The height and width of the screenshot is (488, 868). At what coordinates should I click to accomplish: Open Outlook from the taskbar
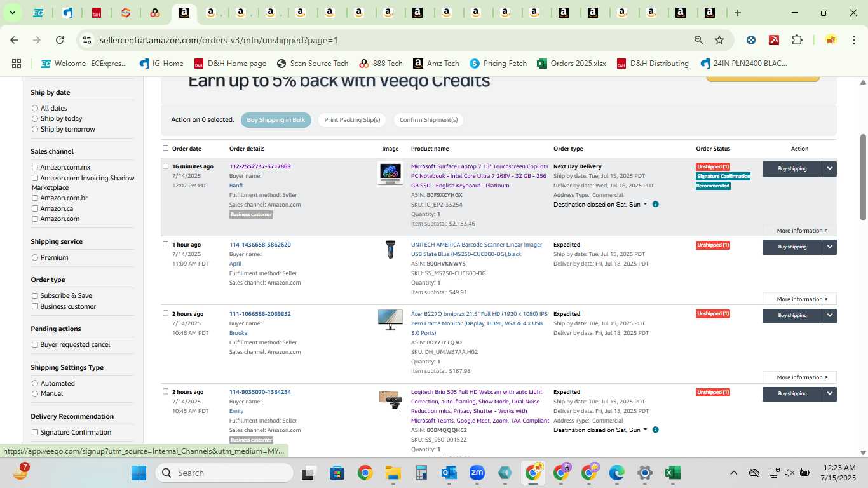pyautogui.click(x=449, y=473)
